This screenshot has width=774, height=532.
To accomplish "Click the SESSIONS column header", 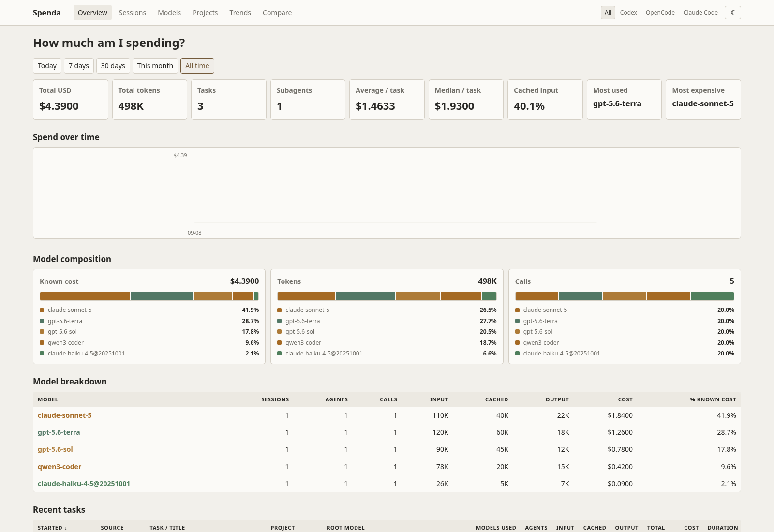I will pos(275,399).
